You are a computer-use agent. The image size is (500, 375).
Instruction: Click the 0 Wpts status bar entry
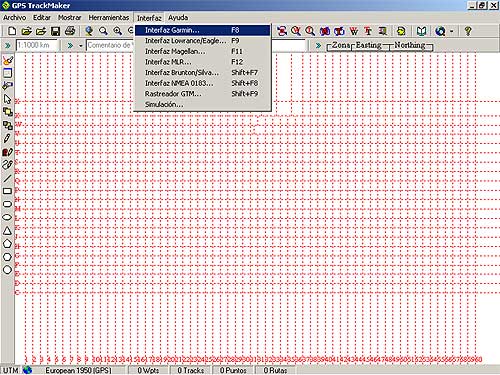[x=148, y=370]
